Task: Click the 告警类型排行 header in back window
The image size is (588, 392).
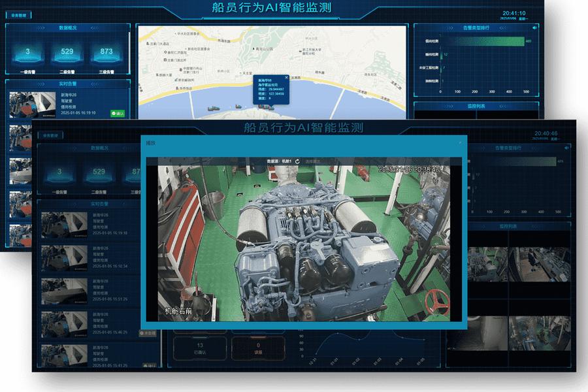Action: click(x=476, y=27)
